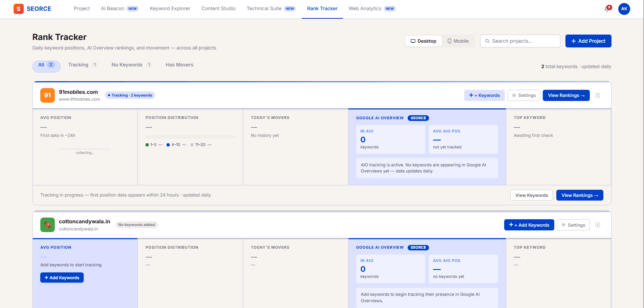Screen dimensions: 644x308
Task: Add keywords to 91mobiles.com
Action: [x=484, y=96]
